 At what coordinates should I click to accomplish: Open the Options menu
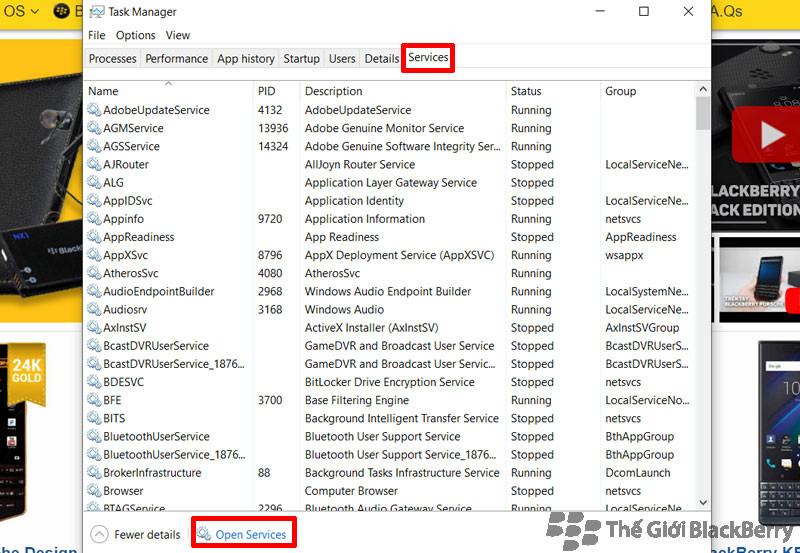pos(135,35)
